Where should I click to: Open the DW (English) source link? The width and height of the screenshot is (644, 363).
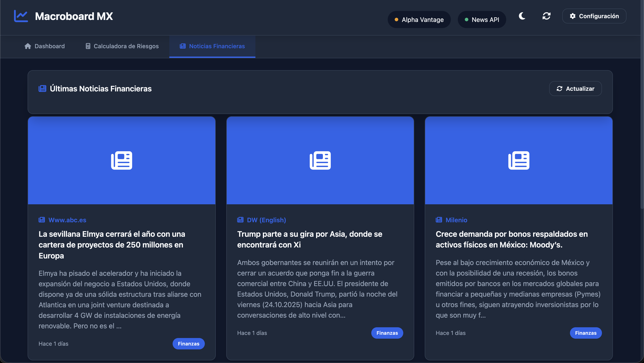pos(266,220)
